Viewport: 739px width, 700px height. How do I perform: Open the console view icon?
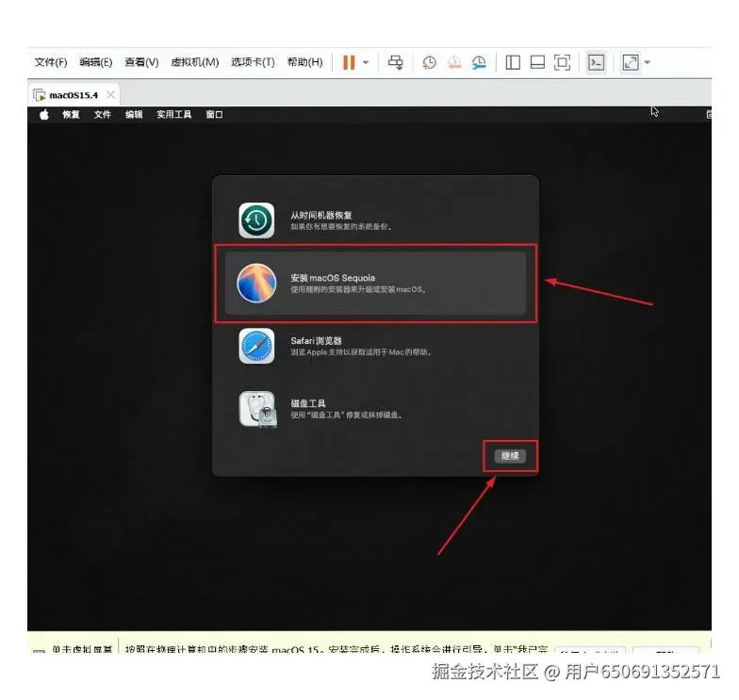pyautogui.click(x=596, y=62)
